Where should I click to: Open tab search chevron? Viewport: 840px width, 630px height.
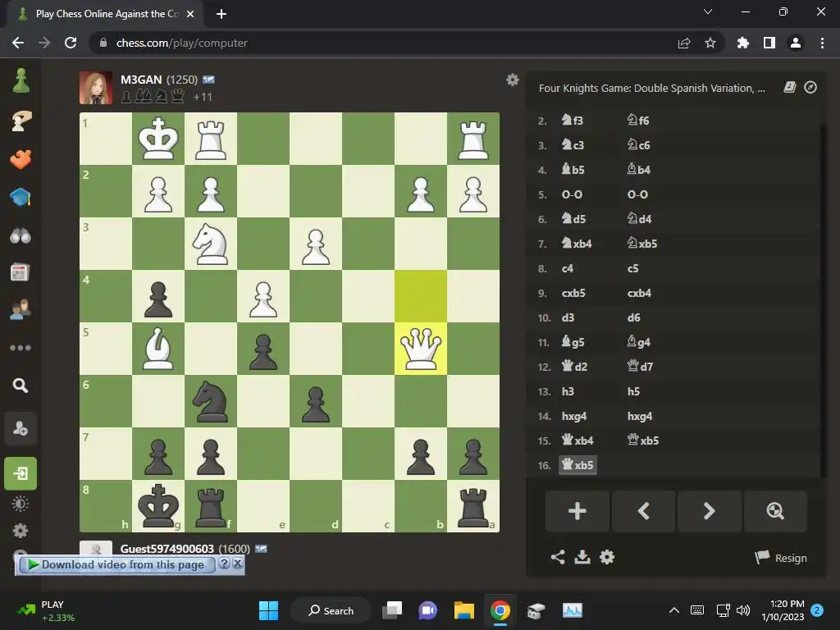coord(708,11)
